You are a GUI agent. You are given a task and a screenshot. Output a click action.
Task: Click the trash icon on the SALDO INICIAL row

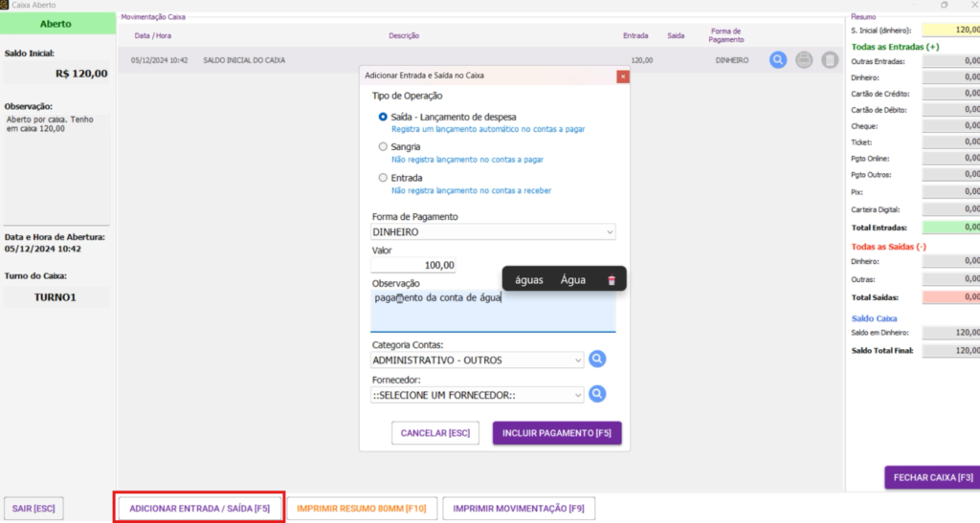(x=830, y=59)
